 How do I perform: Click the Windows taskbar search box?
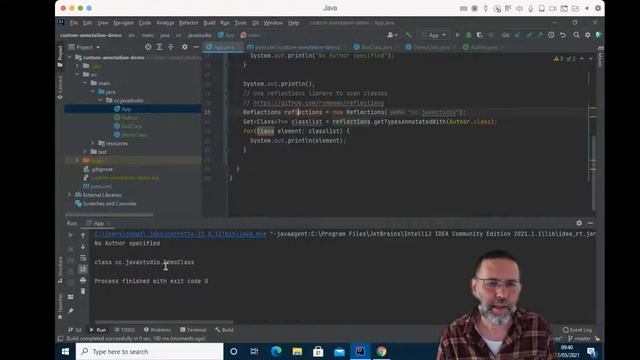149,351
